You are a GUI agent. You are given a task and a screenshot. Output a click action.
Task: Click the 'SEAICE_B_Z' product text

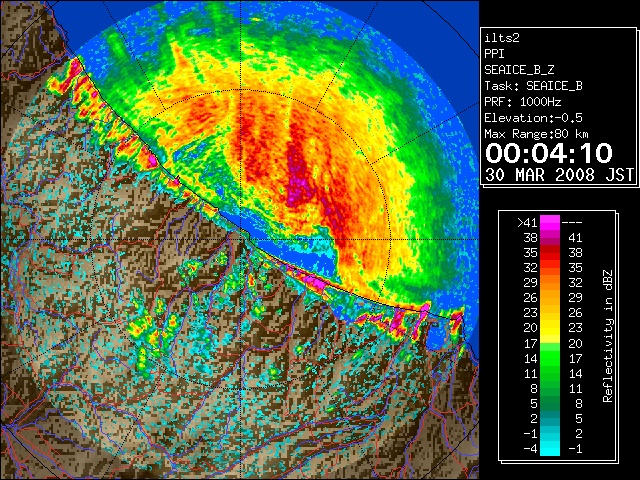pyautogui.click(x=519, y=70)
